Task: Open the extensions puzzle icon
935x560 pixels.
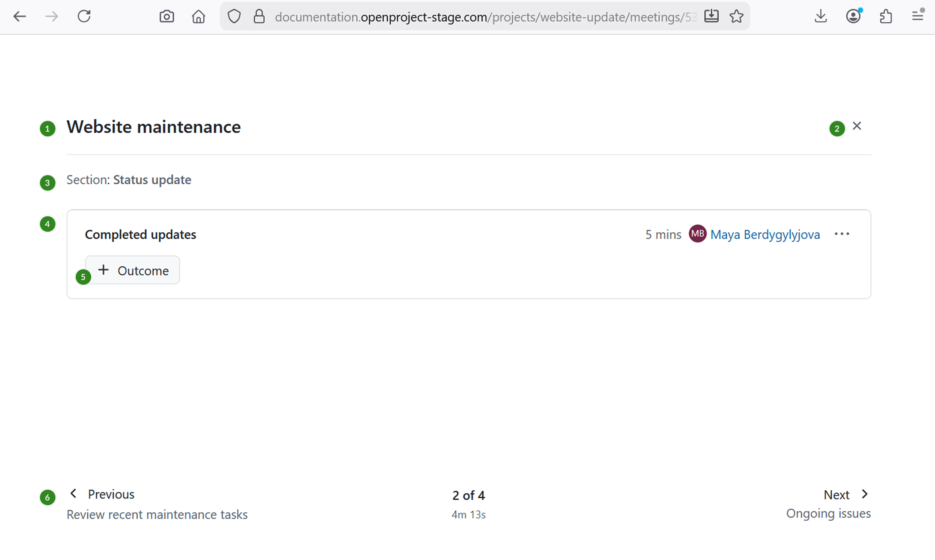Action: (886, 17)
